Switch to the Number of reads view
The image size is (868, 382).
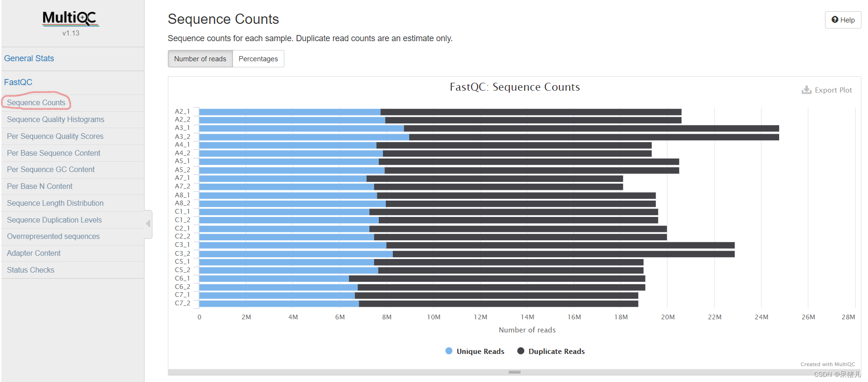pyautogui.click(x=200, y=59)
